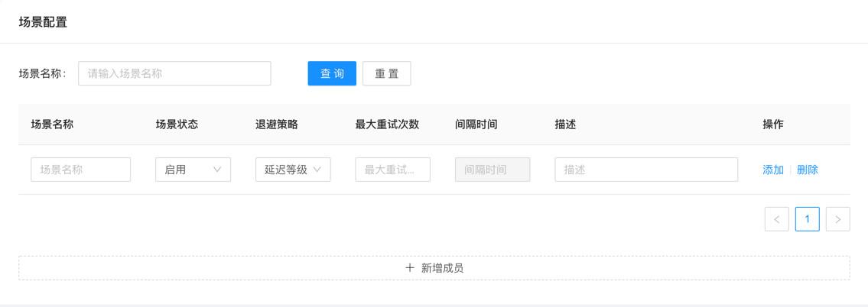Go to previous page with left arrow

[776, 219]
